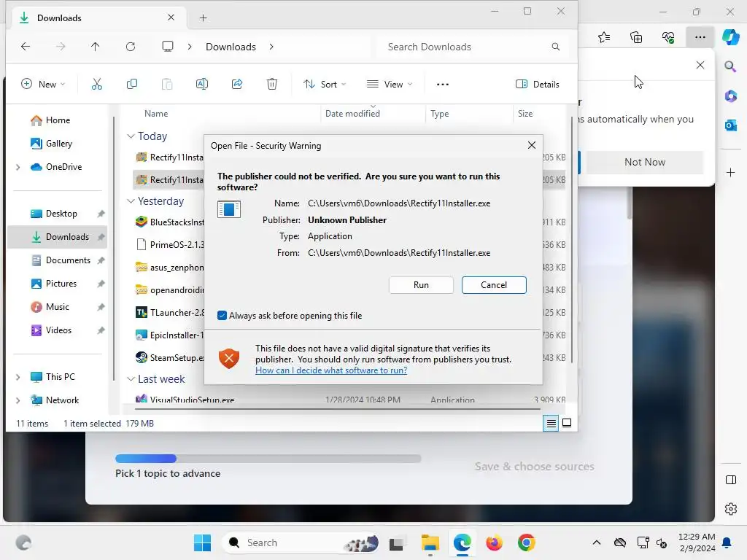
Task: Open Edge Settings and more ellipsis
Action: click(x=700, y=37)
